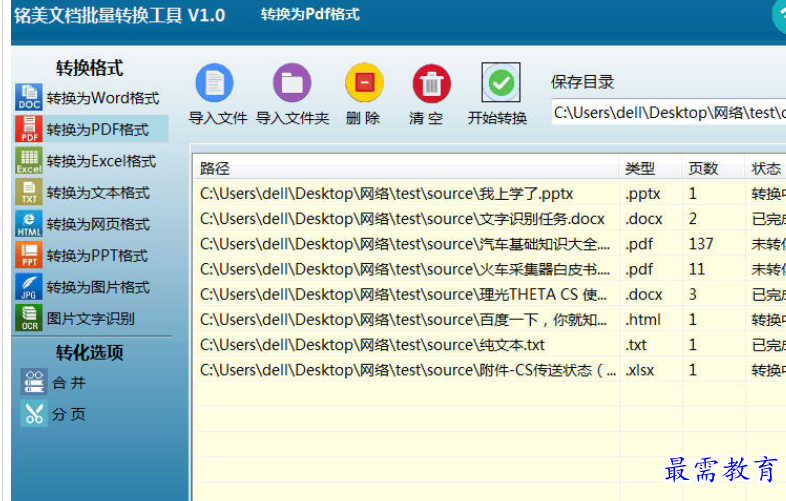
Task: Click the page count cell 137
Action: pos(701,244)
